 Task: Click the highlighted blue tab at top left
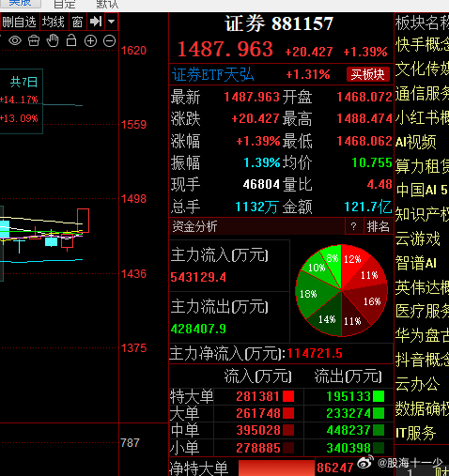(21, 4)
